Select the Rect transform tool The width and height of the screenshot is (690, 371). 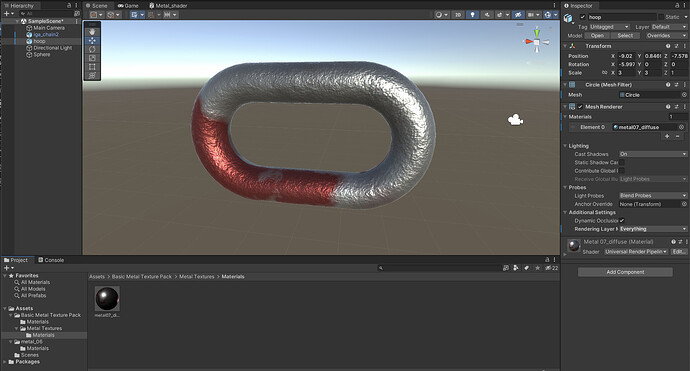coord(92,67)
